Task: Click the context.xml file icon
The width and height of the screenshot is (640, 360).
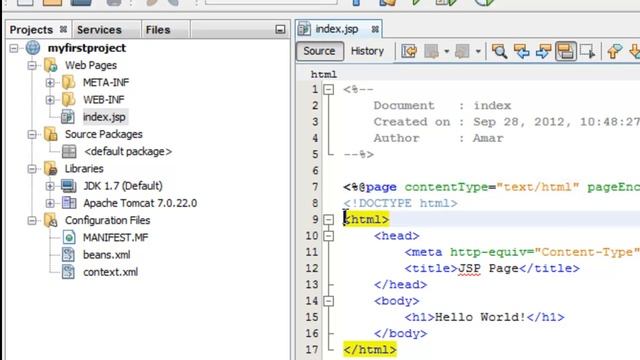Action: (68, 272)
